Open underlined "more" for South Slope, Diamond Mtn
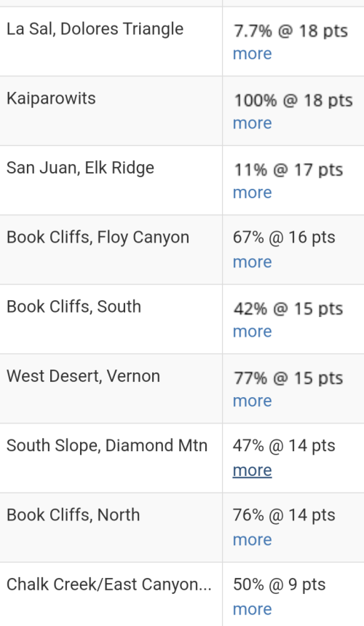Viewport: 364px width, 626px height. pyautogui.click(x=253, y=471)
